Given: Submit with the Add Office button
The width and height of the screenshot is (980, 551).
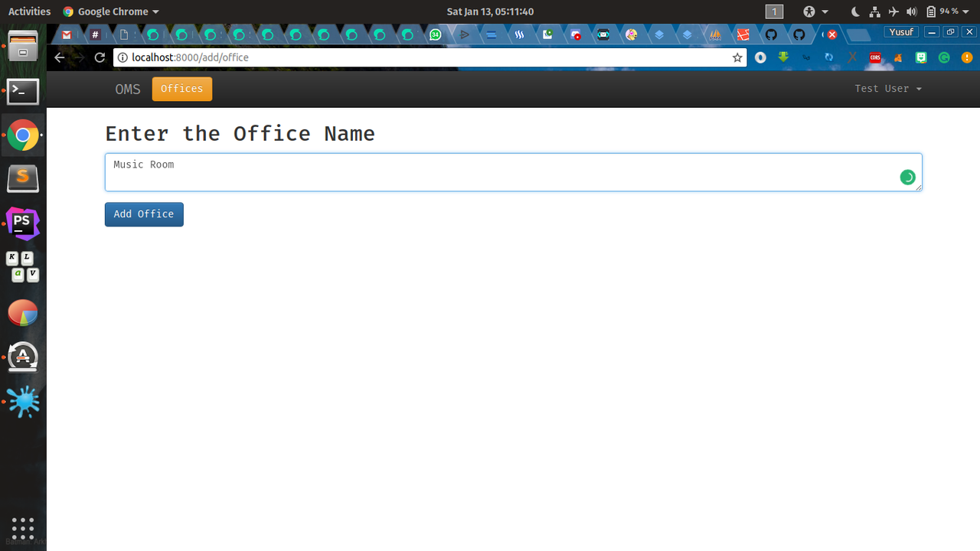Looking at the screenshot, I should [144, 214].
